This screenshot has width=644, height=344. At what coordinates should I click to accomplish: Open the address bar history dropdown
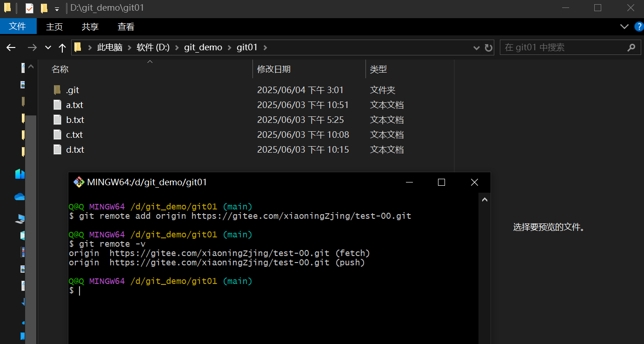(x=476, y=47)
